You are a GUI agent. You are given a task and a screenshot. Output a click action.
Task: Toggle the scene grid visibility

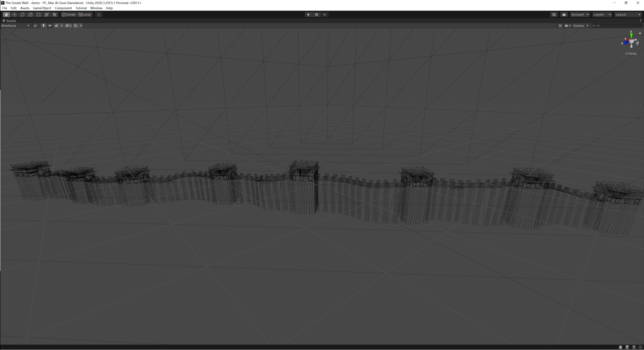[75, 26]
